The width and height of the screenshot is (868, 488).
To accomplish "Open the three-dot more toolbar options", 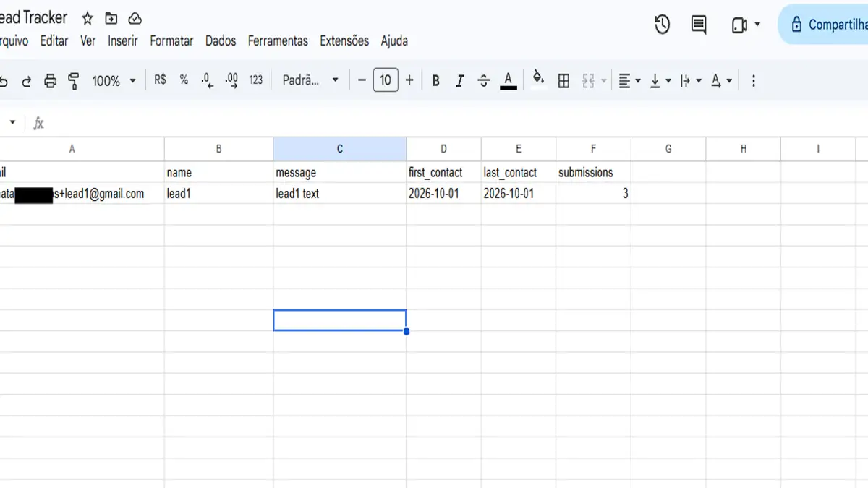I will (x=753, y=81).
